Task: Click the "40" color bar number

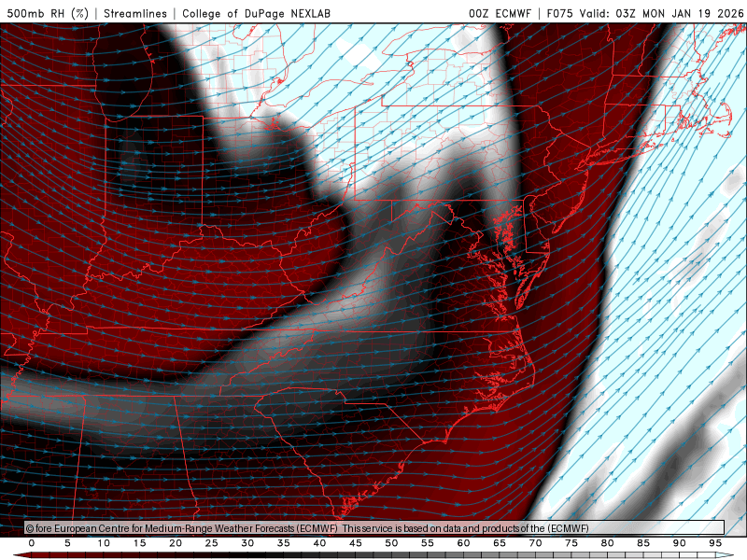Action: (319, 543)
